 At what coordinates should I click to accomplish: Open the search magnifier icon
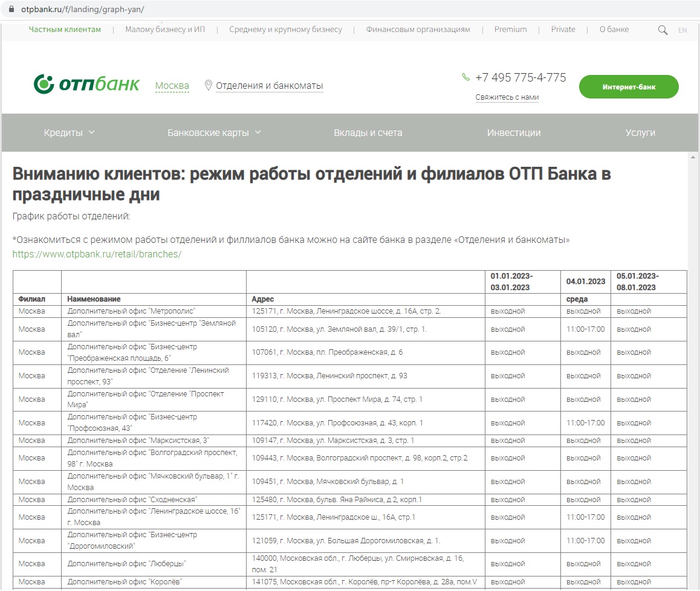tap(663, 30)
